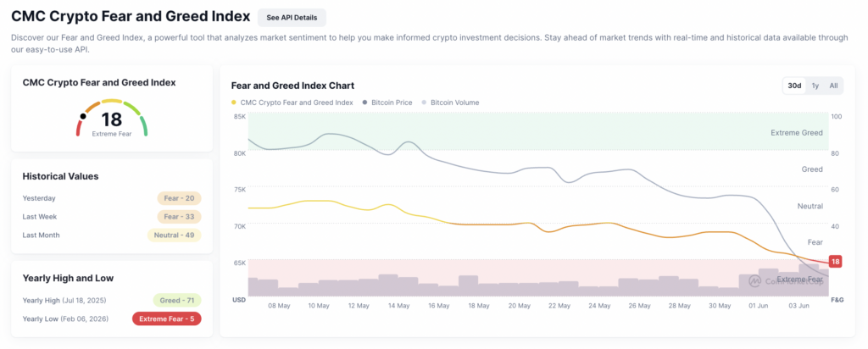Click the Yearly Low Extreme Fear - 5 badge
This screenshot has width=868, height=349.
point(167,319)
